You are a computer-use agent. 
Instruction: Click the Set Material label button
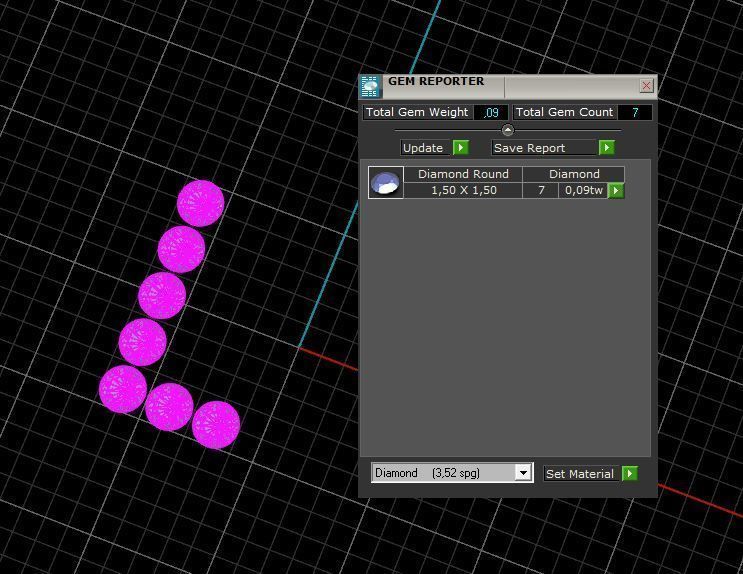click(580, 474)
